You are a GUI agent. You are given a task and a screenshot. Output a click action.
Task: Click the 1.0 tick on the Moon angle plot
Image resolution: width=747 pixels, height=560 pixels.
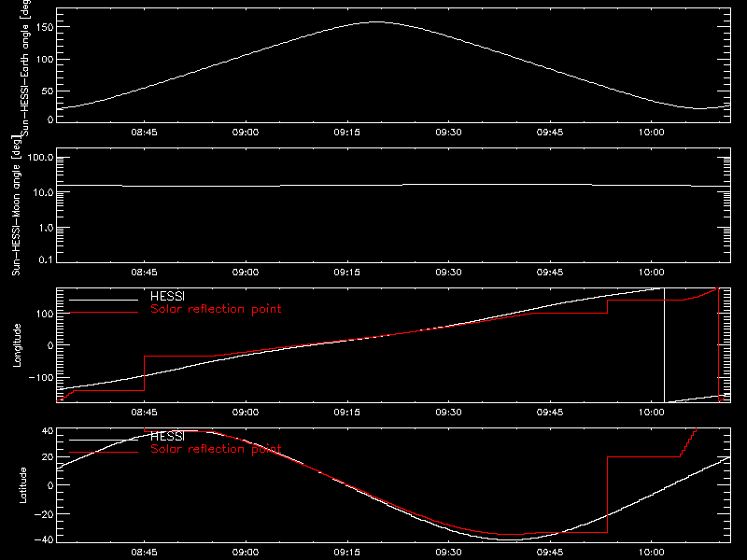46,228
